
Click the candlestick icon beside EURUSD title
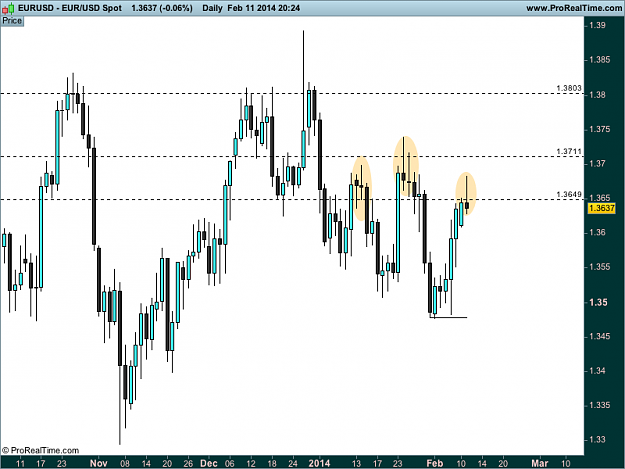click(x=8, y=8)
